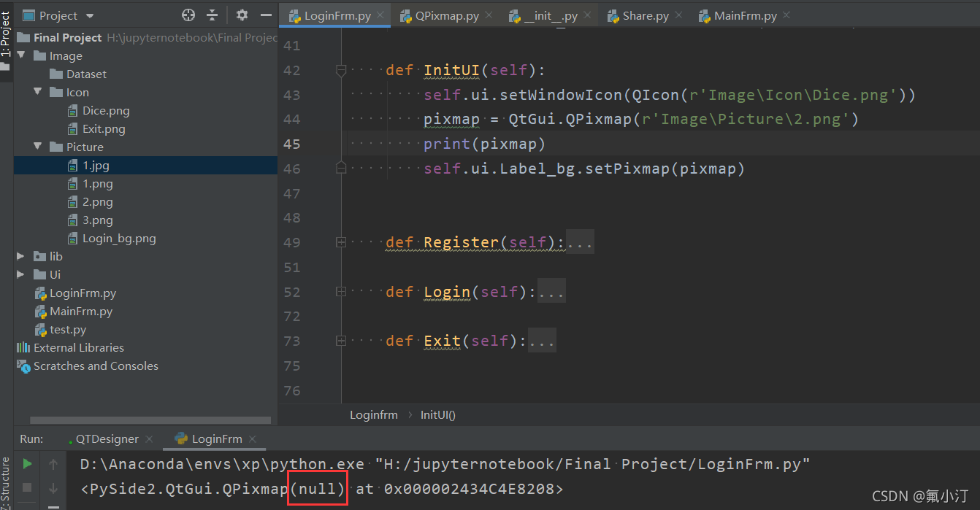980x510 pixels.
Task: Close the __init__.py editor tab
Action: 586,15
